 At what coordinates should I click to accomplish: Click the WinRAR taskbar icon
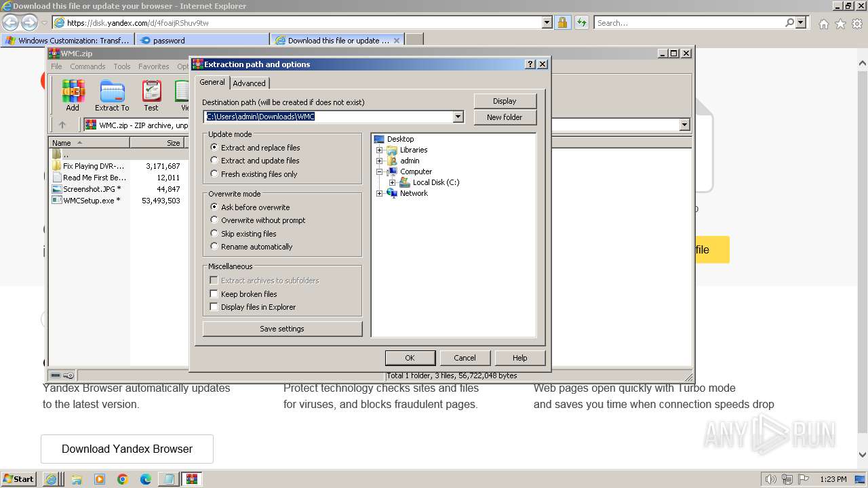tap(192, 479)
